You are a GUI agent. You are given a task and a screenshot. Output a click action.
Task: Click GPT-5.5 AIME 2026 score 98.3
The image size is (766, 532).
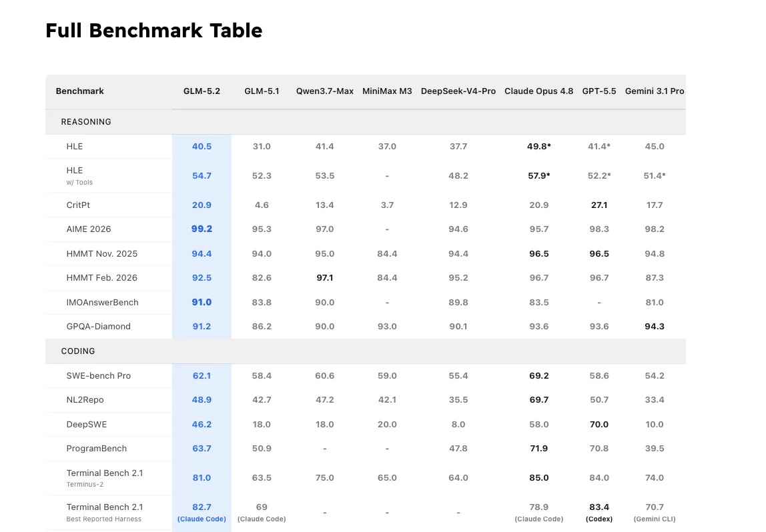(x=599, y=229)
